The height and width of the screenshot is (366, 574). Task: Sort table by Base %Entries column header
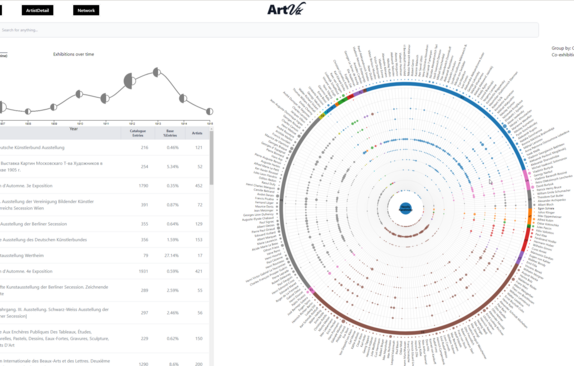170,133
